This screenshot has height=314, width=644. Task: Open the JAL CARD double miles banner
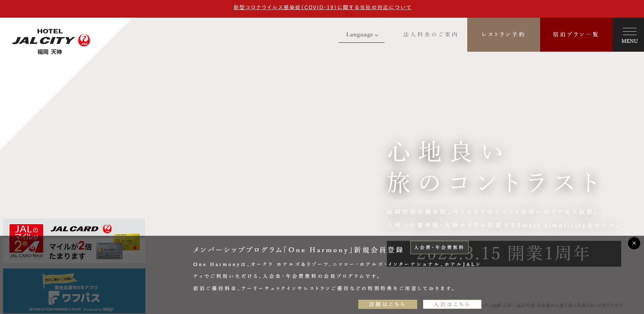click(x=74, y=241)
